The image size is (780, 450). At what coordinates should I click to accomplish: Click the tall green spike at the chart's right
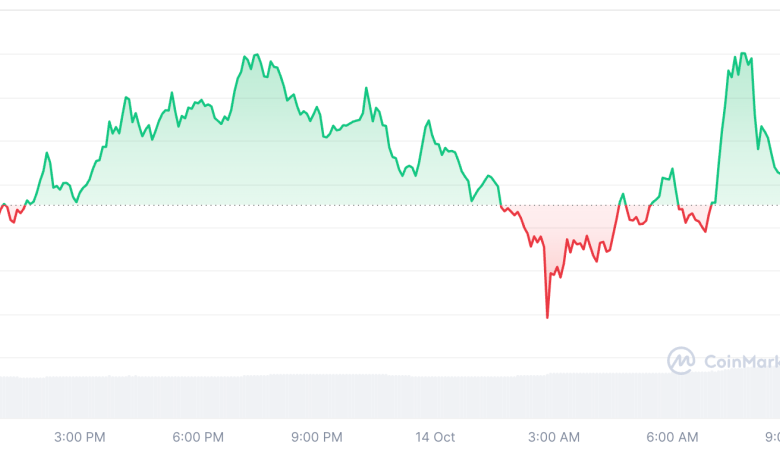[x=742, y=54]
